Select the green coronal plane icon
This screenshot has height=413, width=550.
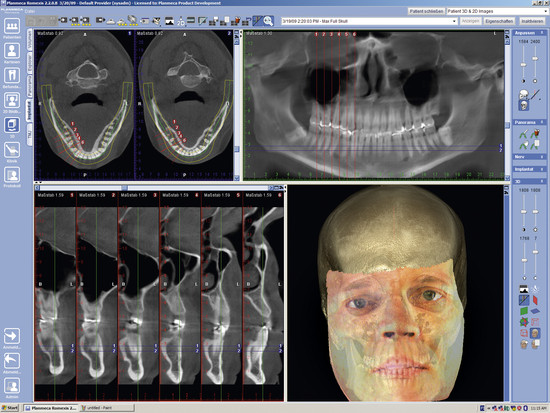(524, 311)
